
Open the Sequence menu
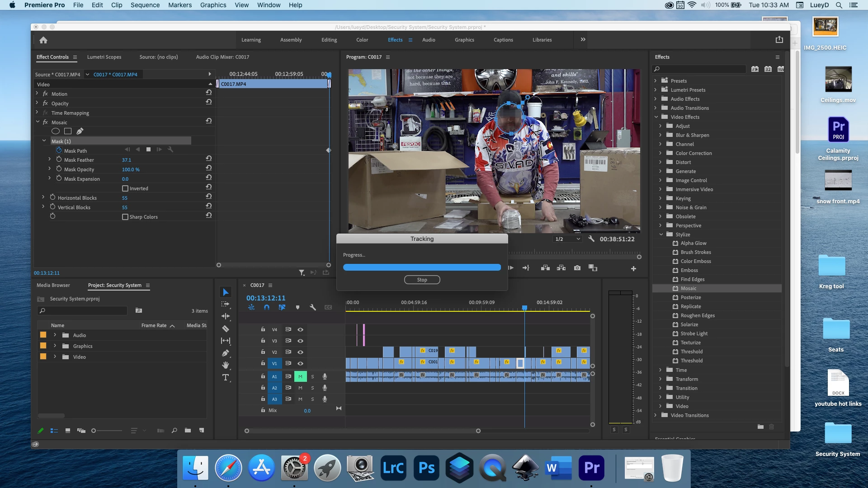point(145,5)
